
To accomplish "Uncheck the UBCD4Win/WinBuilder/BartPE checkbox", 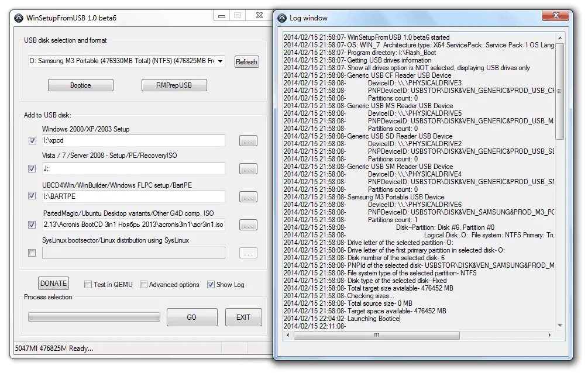I will coord(32,196).
